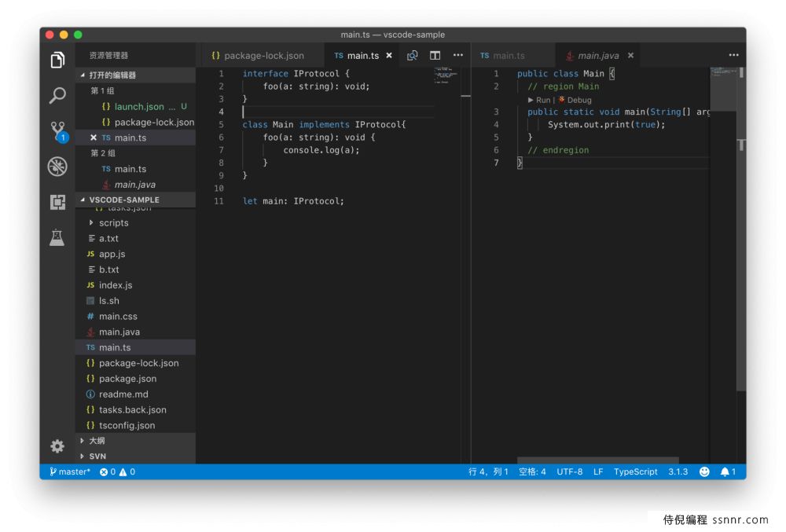Open package-lock.json in file tree
This screenshot has height=532, width=786.
pos(135,363)
